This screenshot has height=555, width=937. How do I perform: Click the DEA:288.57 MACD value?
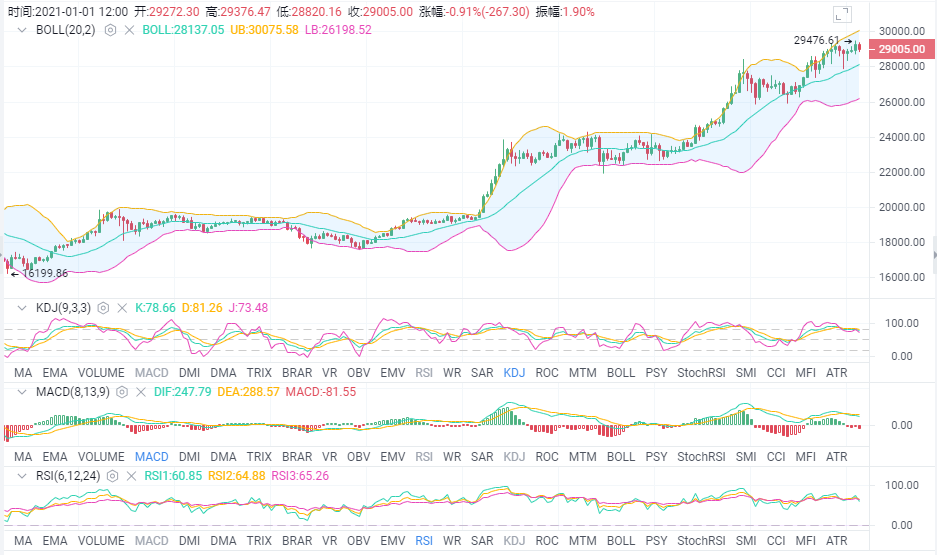[x=249, y=393]
